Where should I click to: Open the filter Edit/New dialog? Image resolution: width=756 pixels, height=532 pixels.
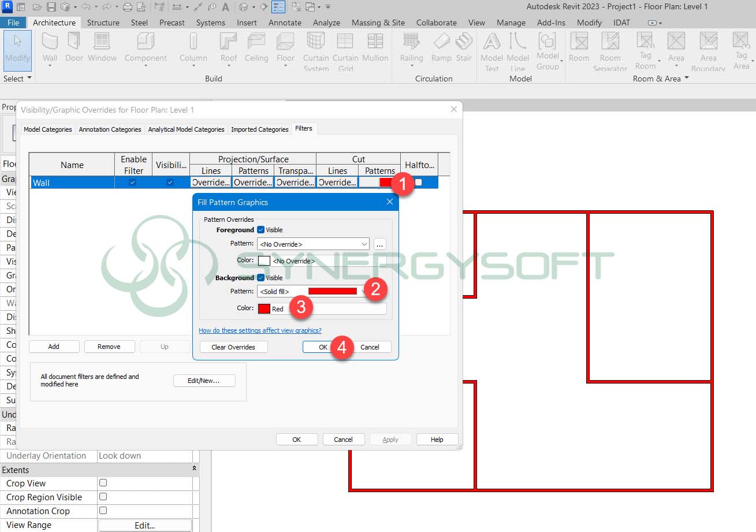(x=204, y=381)
